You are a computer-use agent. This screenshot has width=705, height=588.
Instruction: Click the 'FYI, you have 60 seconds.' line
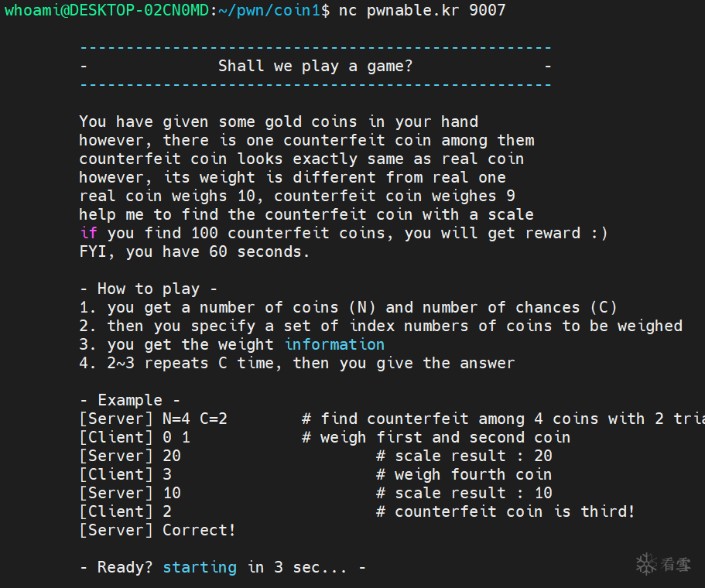pos(195,251)
